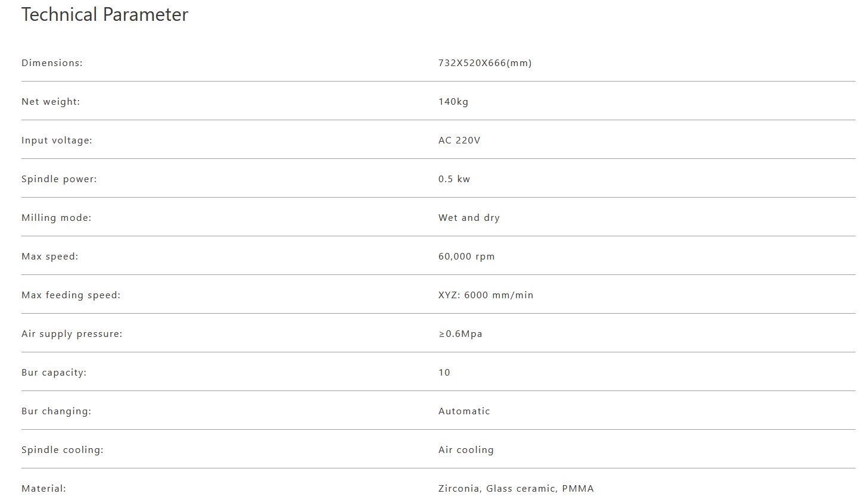868x500 pixels.
Task: Click the Dimensions label
Action: point(52,63)
